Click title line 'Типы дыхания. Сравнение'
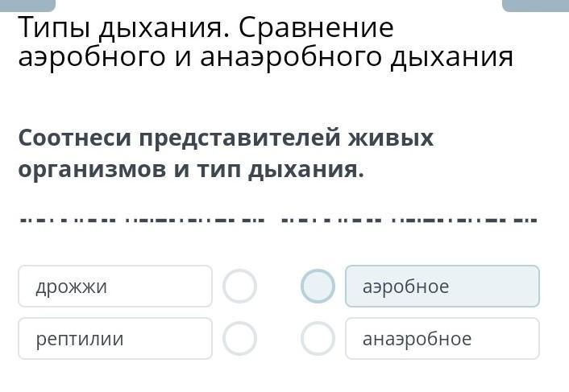Screen dimensions: 569x392 (x=206, y=28)
